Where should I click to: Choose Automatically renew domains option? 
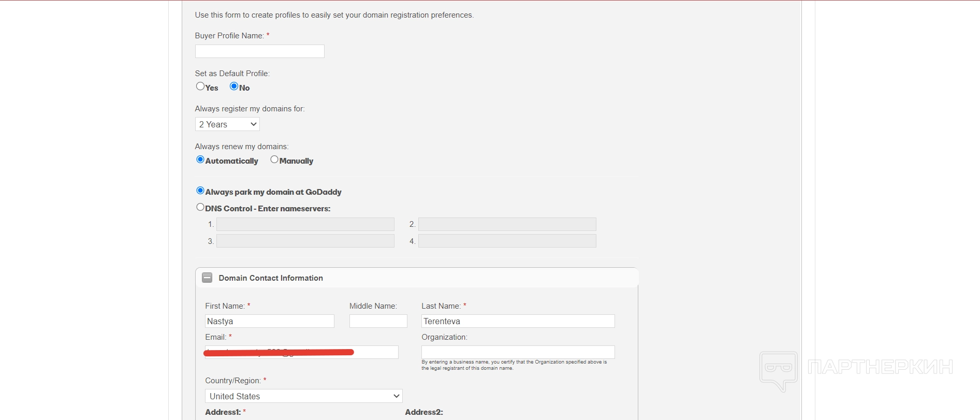200,160
